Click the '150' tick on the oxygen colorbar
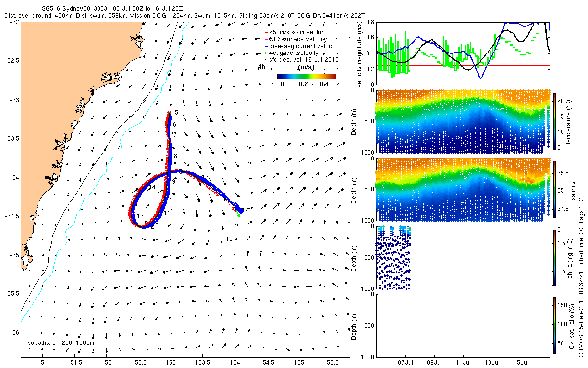This screenshot has width=588, height=368. point(563,305)
